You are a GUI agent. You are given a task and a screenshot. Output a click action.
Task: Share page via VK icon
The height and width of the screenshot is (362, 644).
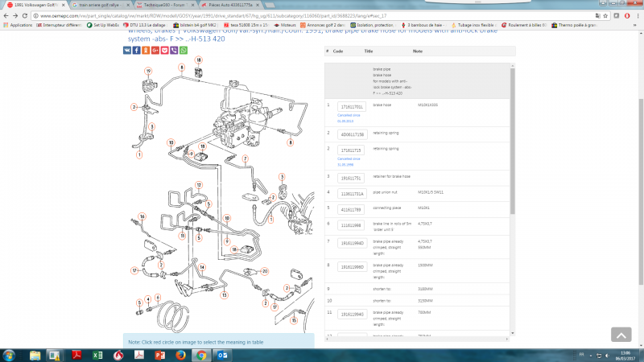click(x=127, y=50)
